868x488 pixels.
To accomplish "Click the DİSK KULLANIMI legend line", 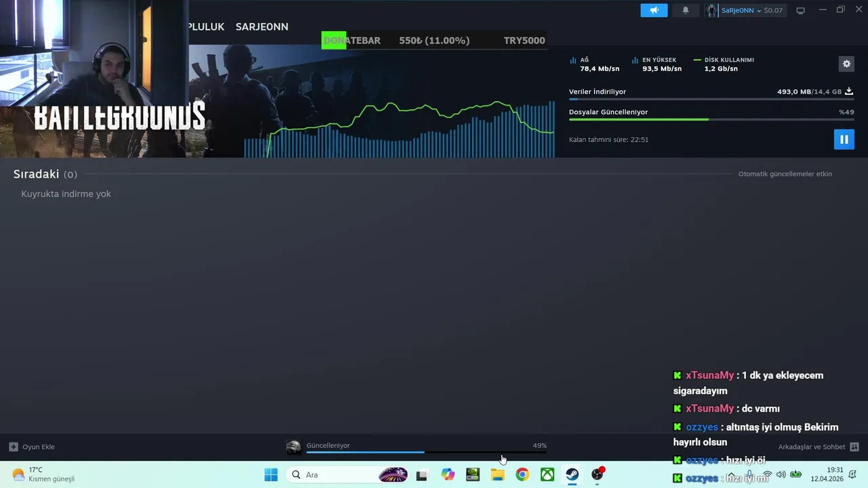I will coord(697,60).
